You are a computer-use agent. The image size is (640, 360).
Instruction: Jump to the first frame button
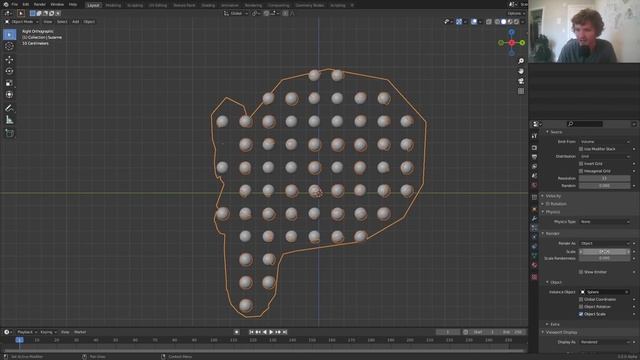[x=251, y=332]
